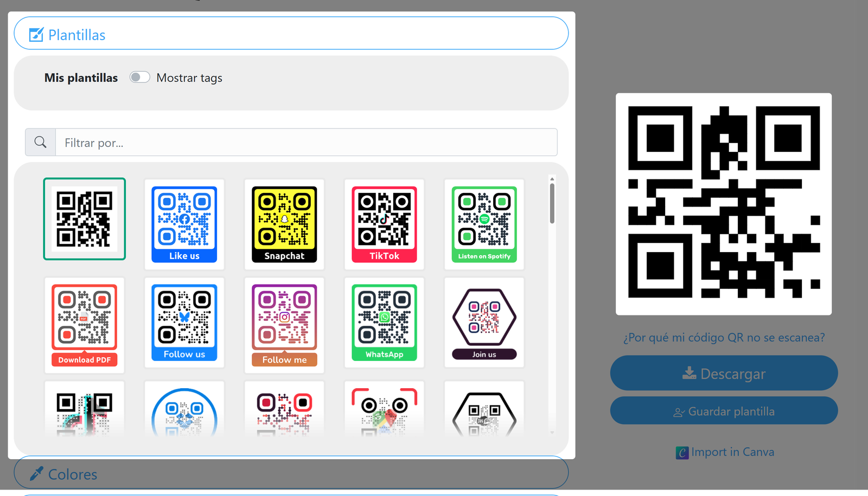Select the green WhatsApp QR template
This screenshot has width=868, height=496.
coord(384,323)
